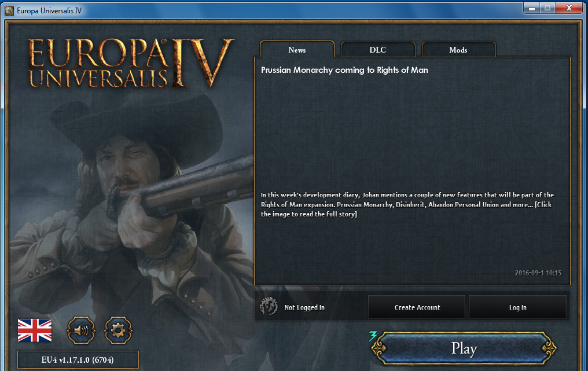Click the Europa Universalis IV title bar icon
Viewport: 588px width, 371px height.
click(9, 10)
